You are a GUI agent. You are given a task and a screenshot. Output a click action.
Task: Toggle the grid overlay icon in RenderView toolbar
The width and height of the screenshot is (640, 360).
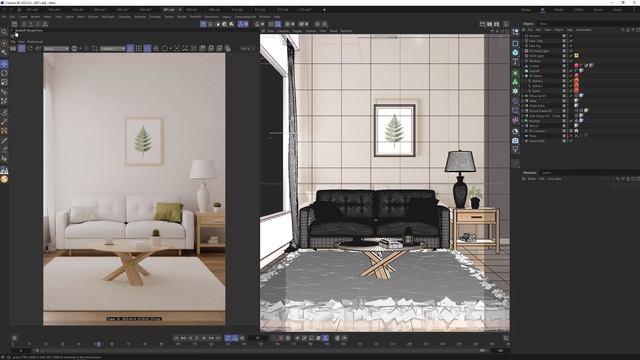pyautogui.click(x=139, y=48)
